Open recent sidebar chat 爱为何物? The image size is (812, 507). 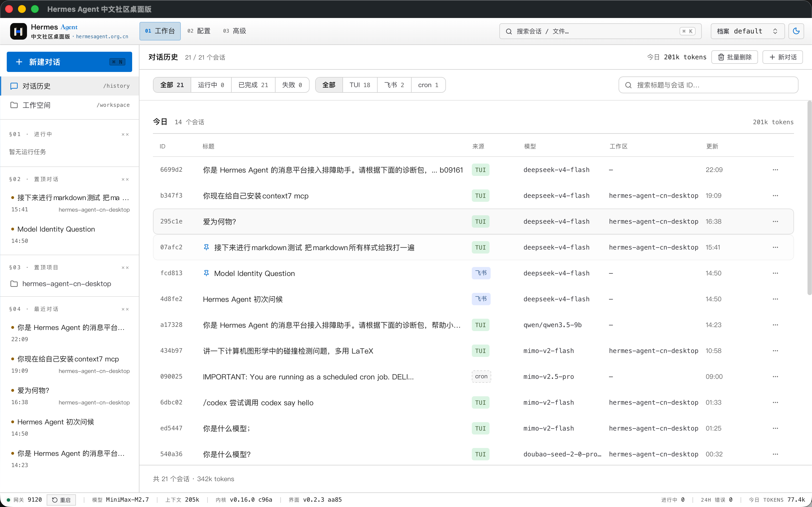coord(69,396)
